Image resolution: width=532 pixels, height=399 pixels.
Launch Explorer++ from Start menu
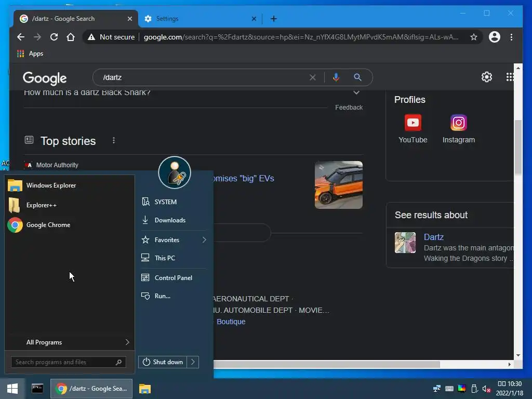(x=70, y=205)
